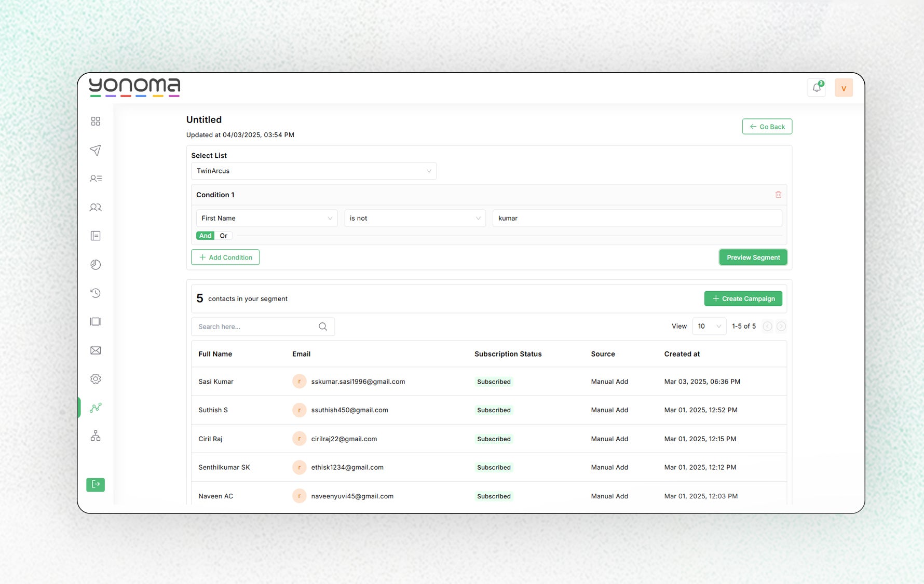Delete Condition 1 with the trash icon
Screen dimensions: 924x584
(x=778, y=195)
